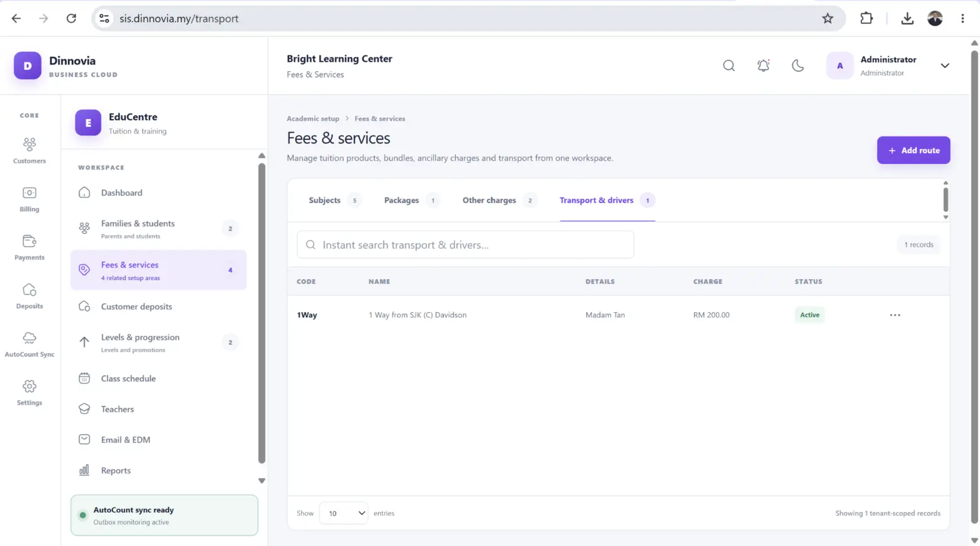This screenshot has height=546, width=980.
Task: Click the workspace sidebar scrollbar down arrow
Action: (x=262, y=481)
